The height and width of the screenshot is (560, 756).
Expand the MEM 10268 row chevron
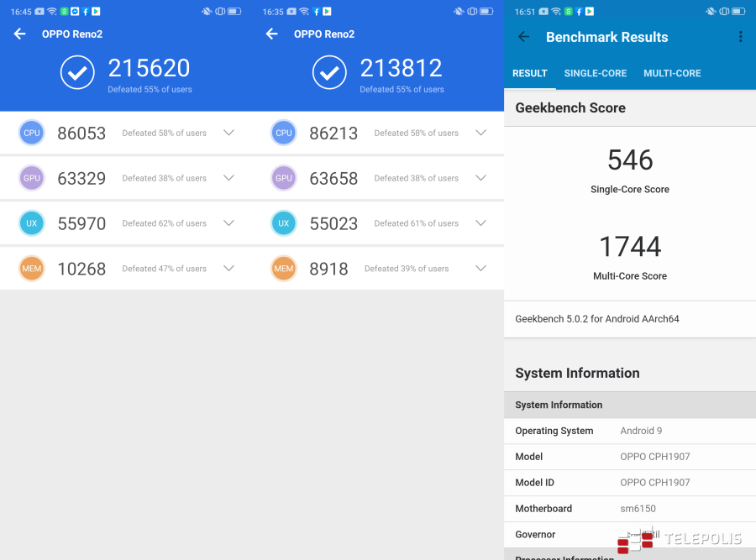click(228, 269)
